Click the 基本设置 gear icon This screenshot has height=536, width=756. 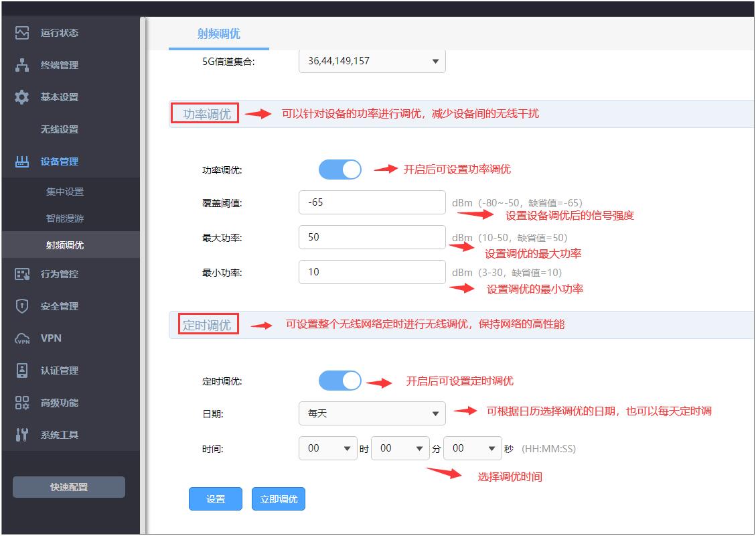click(x=22, y=97)
